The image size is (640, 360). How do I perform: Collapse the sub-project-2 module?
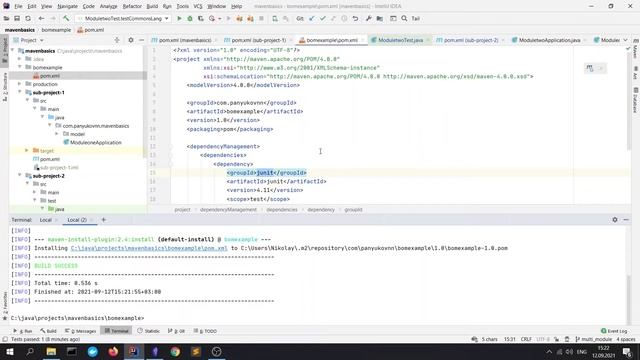20,176
